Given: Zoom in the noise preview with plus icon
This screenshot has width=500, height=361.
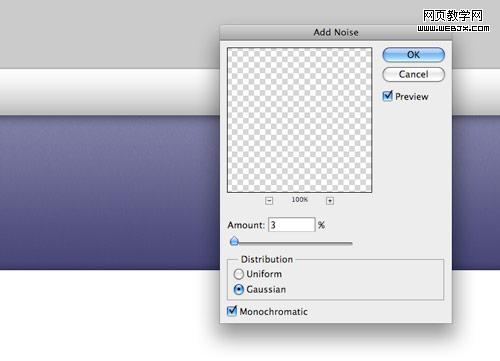Looking at the screenshot, I should pos(330,201).
